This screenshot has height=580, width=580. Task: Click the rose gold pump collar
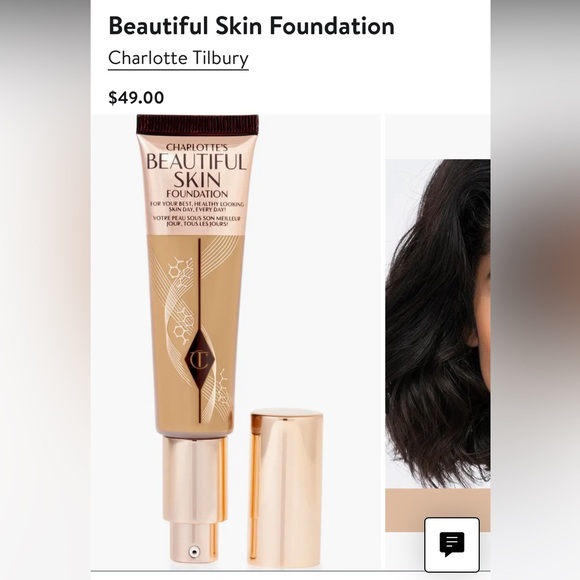(195, 480)
